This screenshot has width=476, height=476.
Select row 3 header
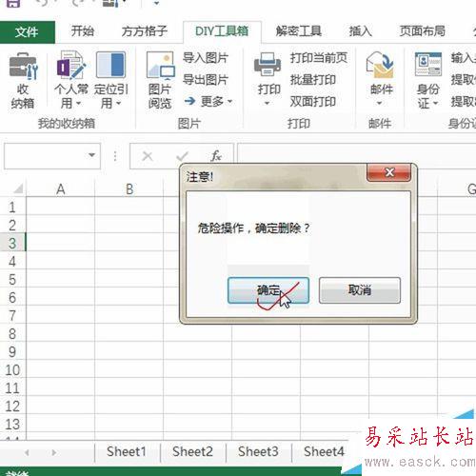point(12,244)
